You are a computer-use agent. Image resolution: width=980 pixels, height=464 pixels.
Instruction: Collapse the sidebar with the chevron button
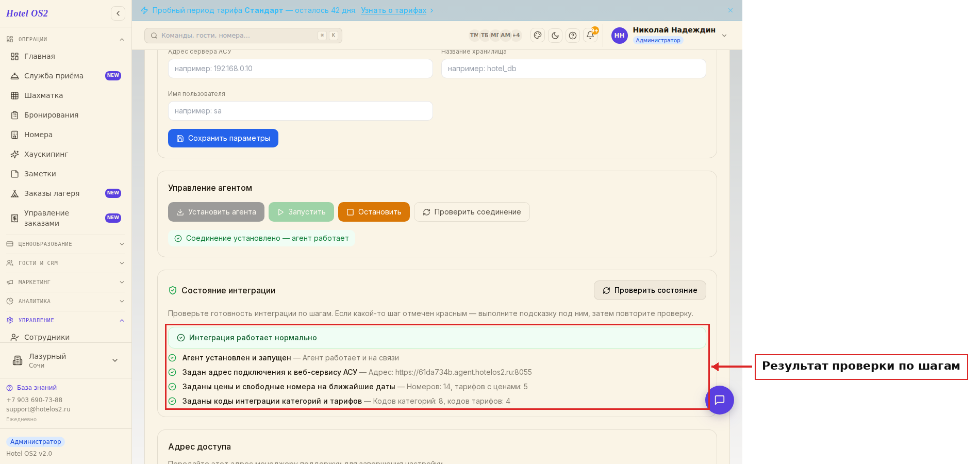[118, 13]
